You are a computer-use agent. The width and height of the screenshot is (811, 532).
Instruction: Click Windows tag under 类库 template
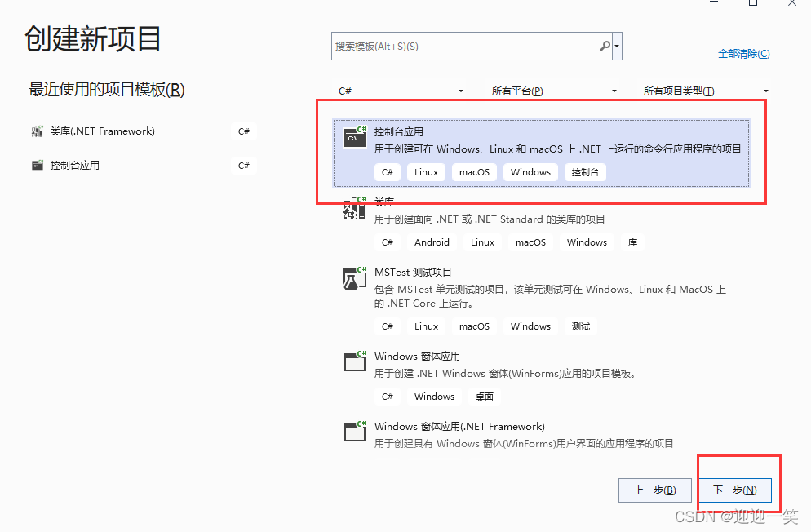(x=587, y=242)
